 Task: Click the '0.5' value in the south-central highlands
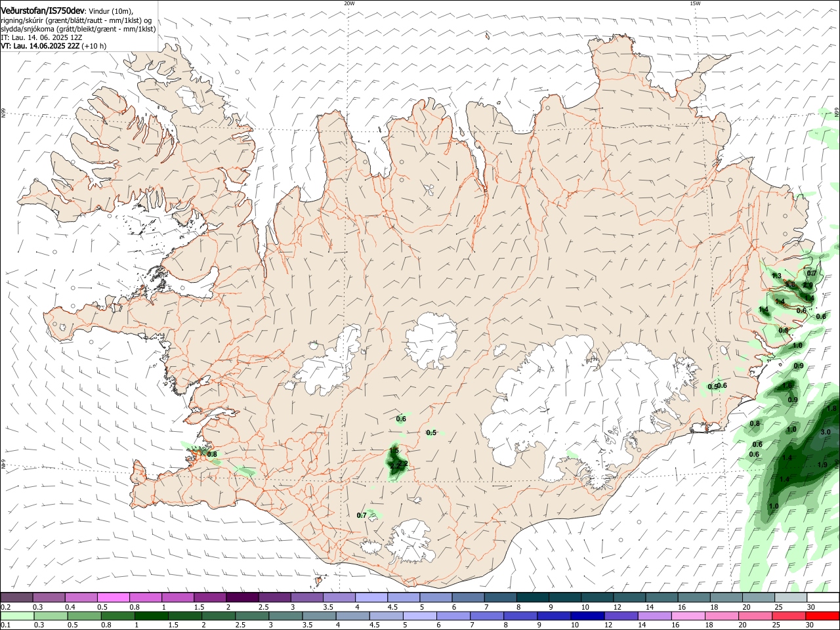431,432
